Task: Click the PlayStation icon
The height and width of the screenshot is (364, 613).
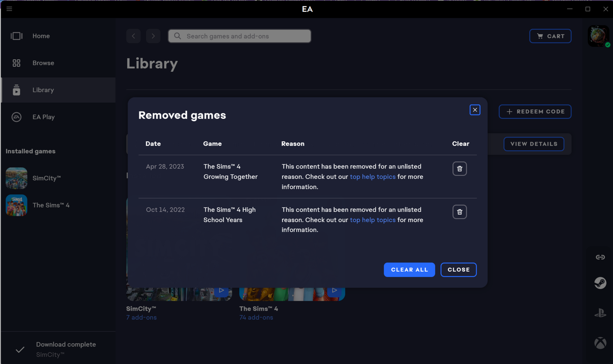Action: (600, 313)
